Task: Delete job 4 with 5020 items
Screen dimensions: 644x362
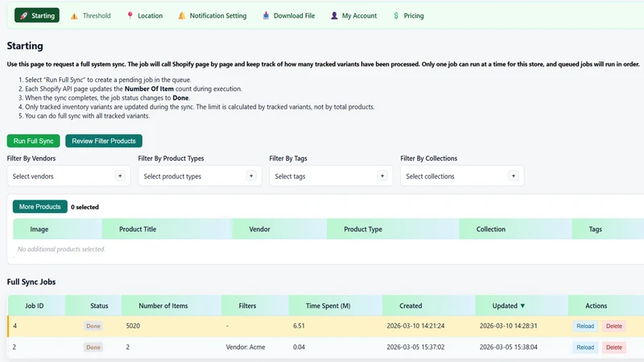Action: click(x=614, y=326)
